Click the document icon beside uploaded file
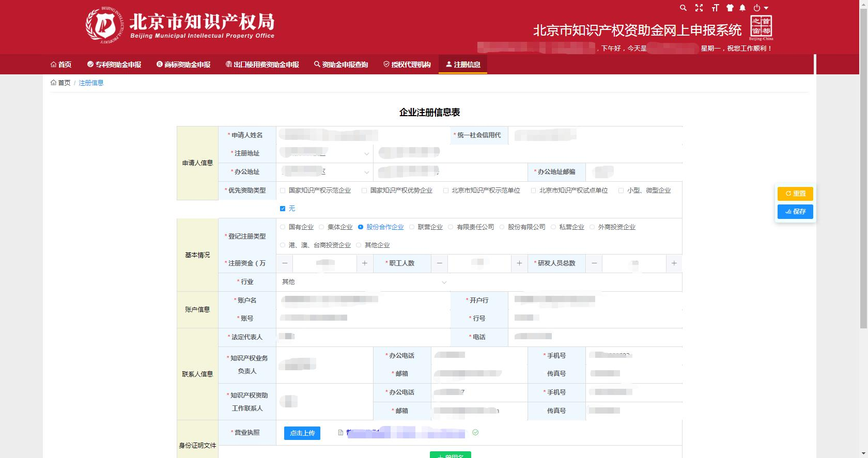The width and height of the screenshot is (868, 458). 340,433
